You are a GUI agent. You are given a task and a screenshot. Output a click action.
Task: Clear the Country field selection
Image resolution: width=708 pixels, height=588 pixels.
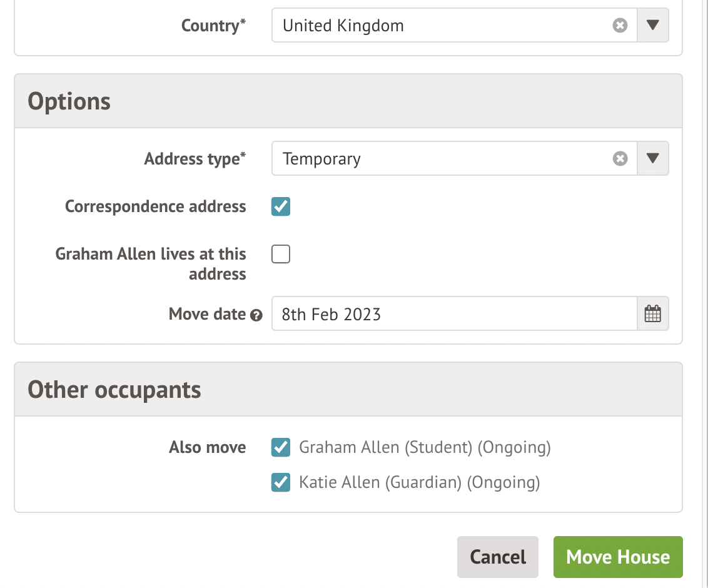point(620,26)
